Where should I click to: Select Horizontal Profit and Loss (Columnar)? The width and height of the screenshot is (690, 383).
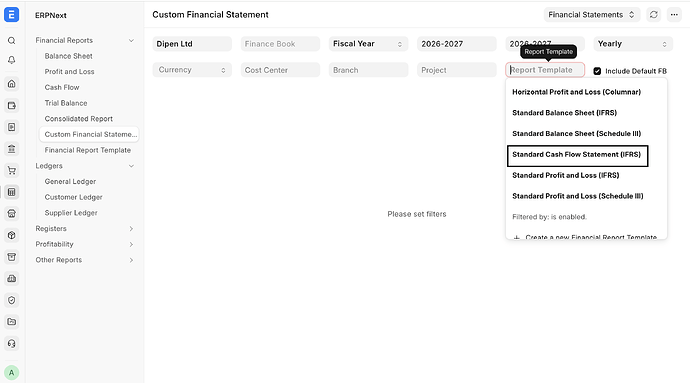click(586, 92)
